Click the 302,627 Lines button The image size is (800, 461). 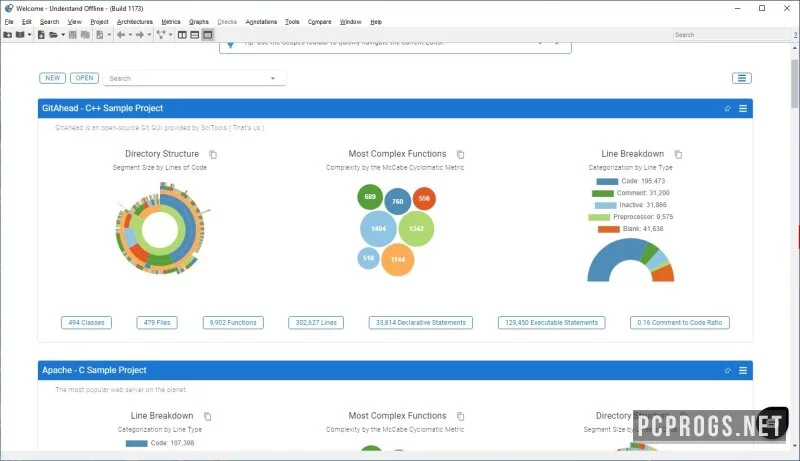click(316, 323)
